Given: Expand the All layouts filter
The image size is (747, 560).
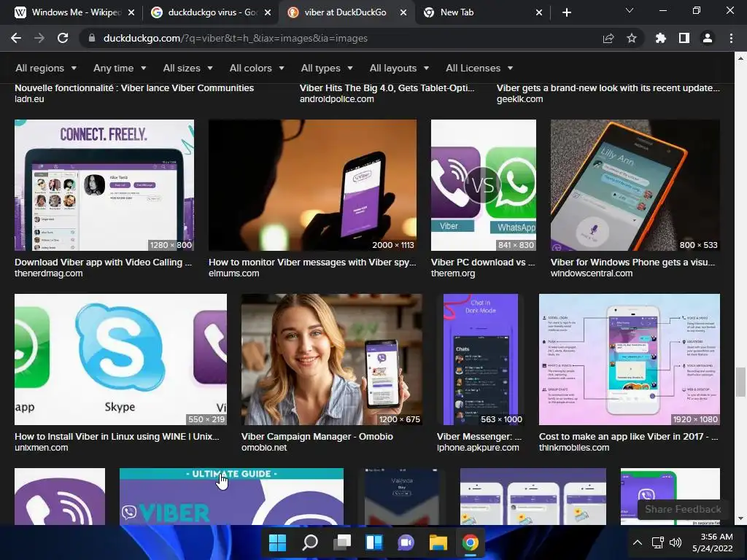Looking at the screenshot, I should (399, 68).
